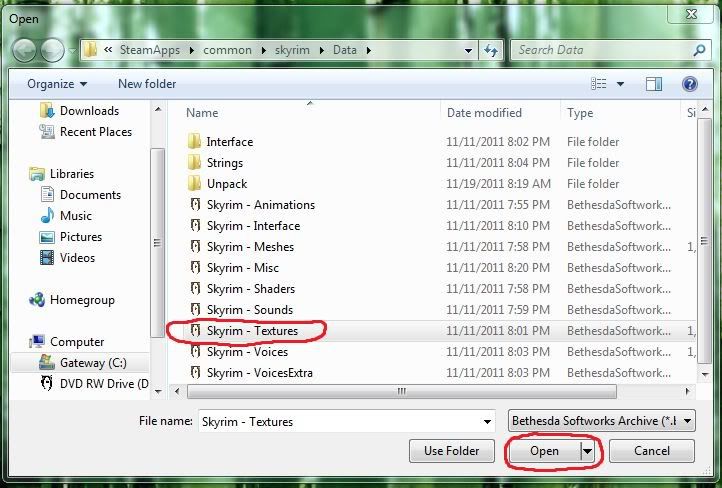Click the root dropdown chevrons in address bar

point(108,50)
